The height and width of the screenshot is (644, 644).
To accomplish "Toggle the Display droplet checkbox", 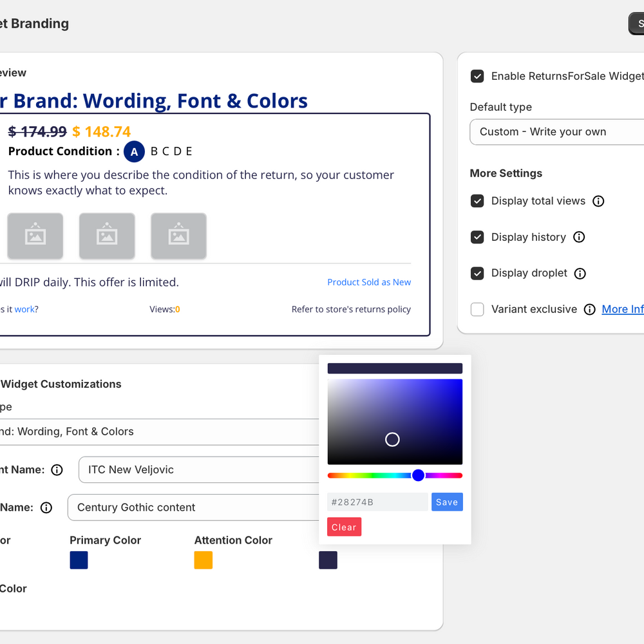I will click(477, 273).
